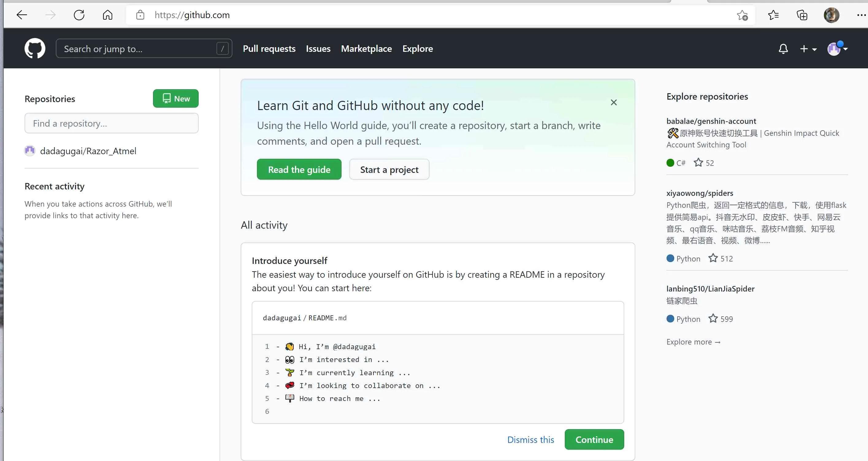Viewport: 868px width, 461px height.
Task: Click the Find a repository field
Action: [x=111, y=123]
